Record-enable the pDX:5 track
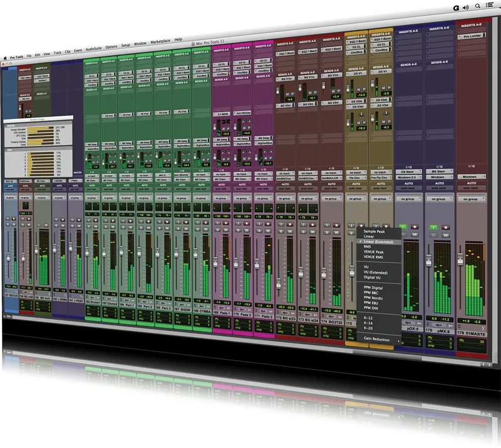 (x=415, y=227)
